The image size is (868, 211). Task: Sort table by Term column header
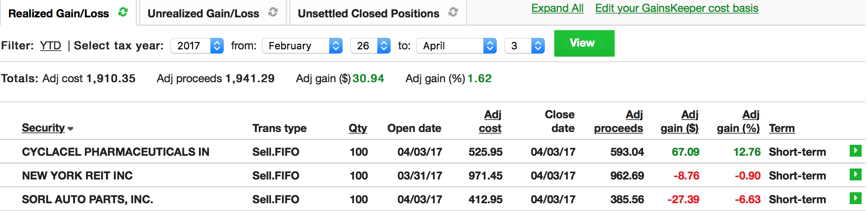click(x=782, y=128)
